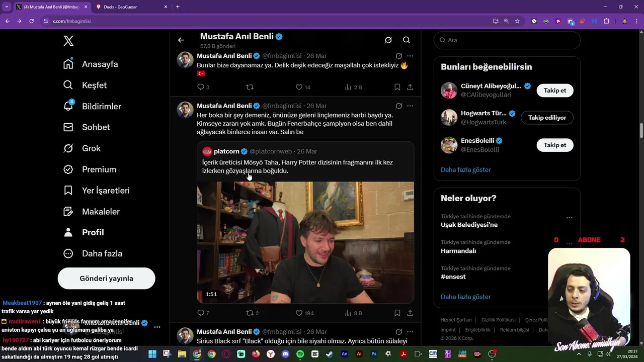Bookmark the platcorn quote post

[x=397, y=313]
